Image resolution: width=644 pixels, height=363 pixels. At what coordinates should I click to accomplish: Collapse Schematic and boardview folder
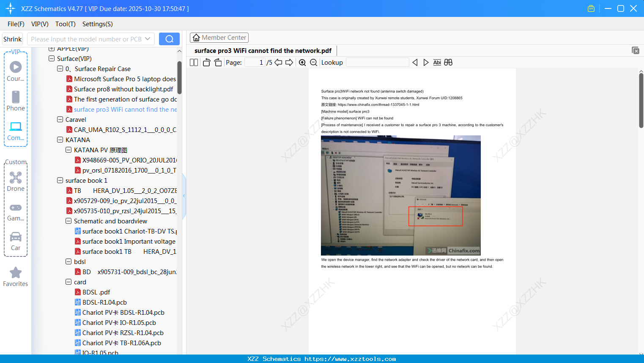(x=69, y=221)
